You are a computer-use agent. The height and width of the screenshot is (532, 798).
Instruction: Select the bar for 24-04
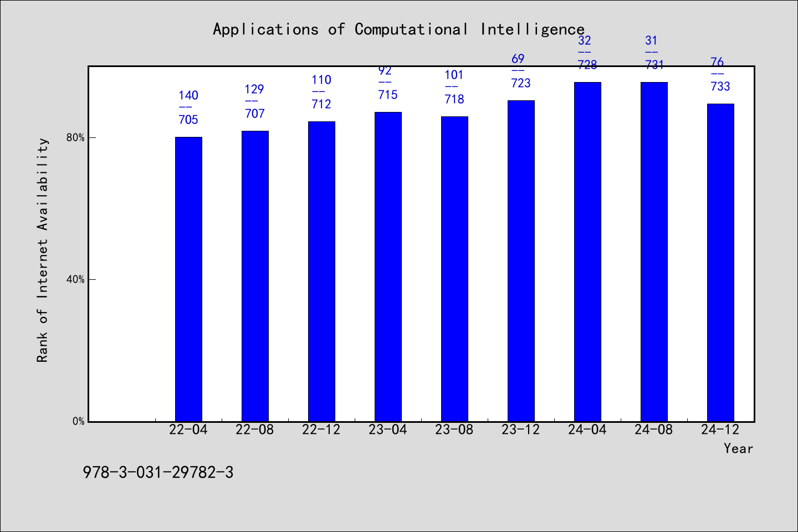[x=587, y=252]
